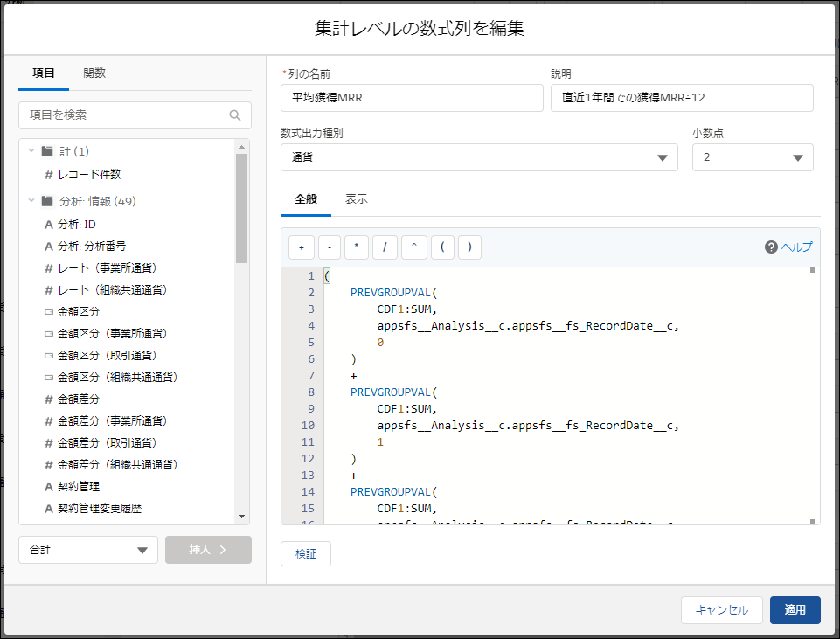The image size is (840, 639).
Task: Click the 適用 apply button
Action: [x=795, y=610]
